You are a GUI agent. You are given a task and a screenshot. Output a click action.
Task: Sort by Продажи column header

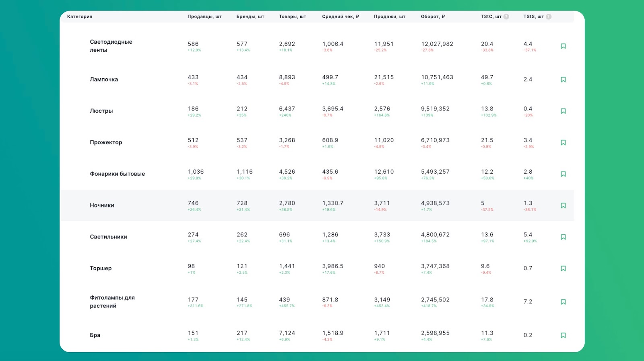390,16
